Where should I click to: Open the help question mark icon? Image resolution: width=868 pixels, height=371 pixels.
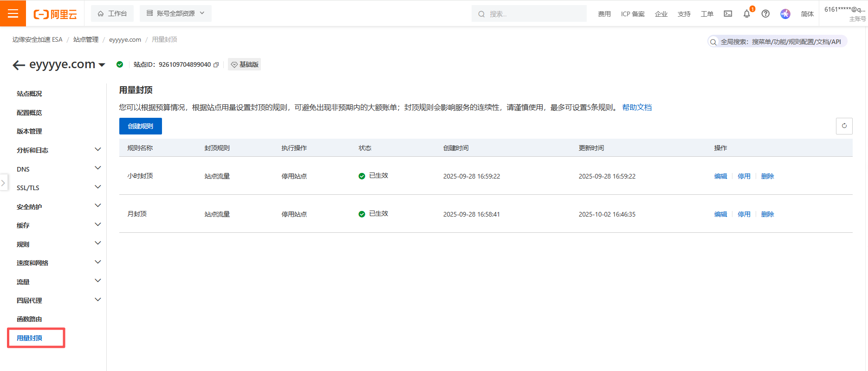click(765, 14)
